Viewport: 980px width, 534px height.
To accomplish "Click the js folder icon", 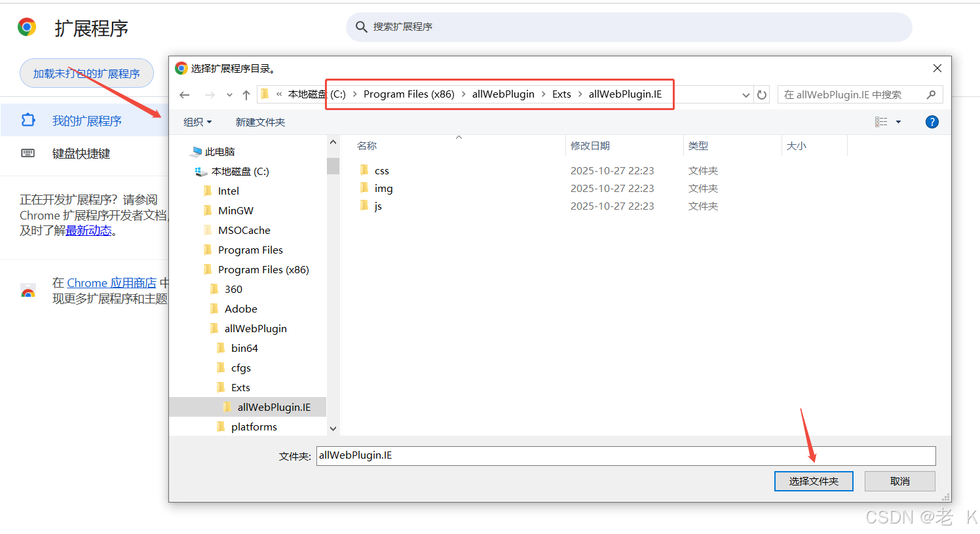I will click(x=364, y=206).
